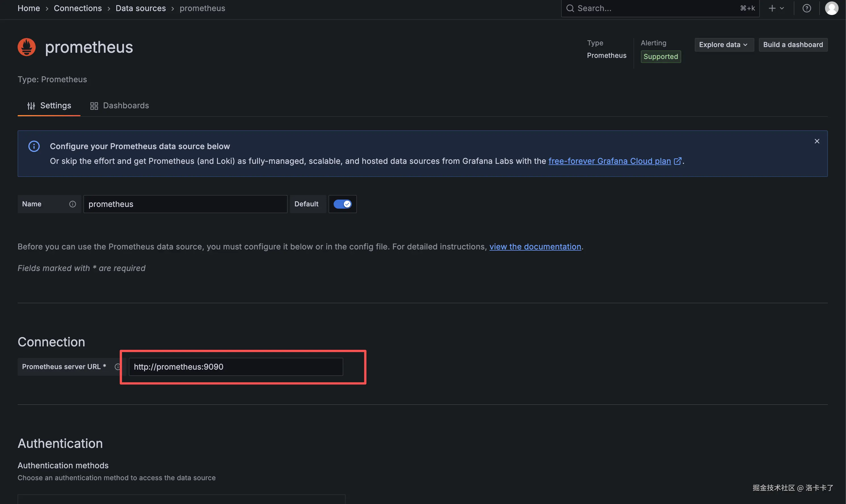846x504 pixels.
Task: Open the user profile avatar
Action: pos(831,8)
